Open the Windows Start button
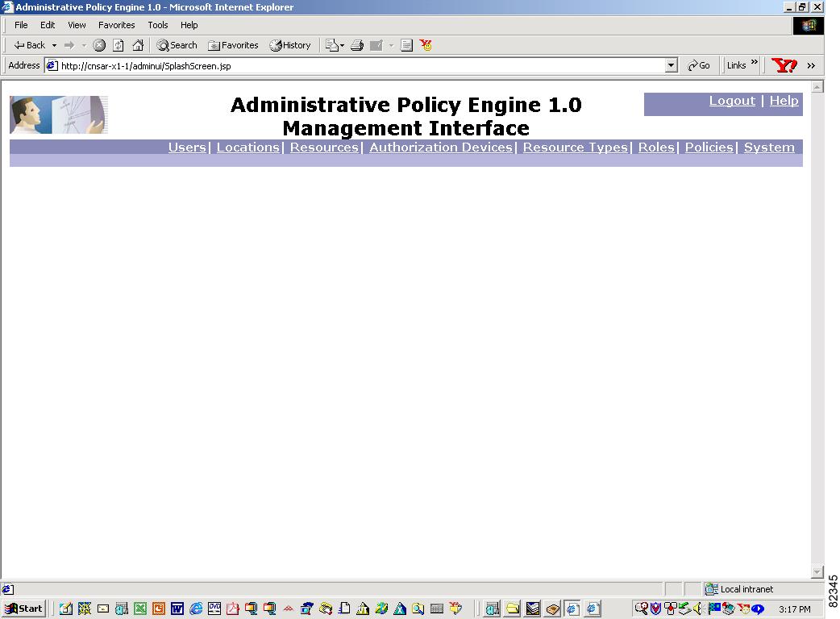The image size is (840, 619). (23, 609)
